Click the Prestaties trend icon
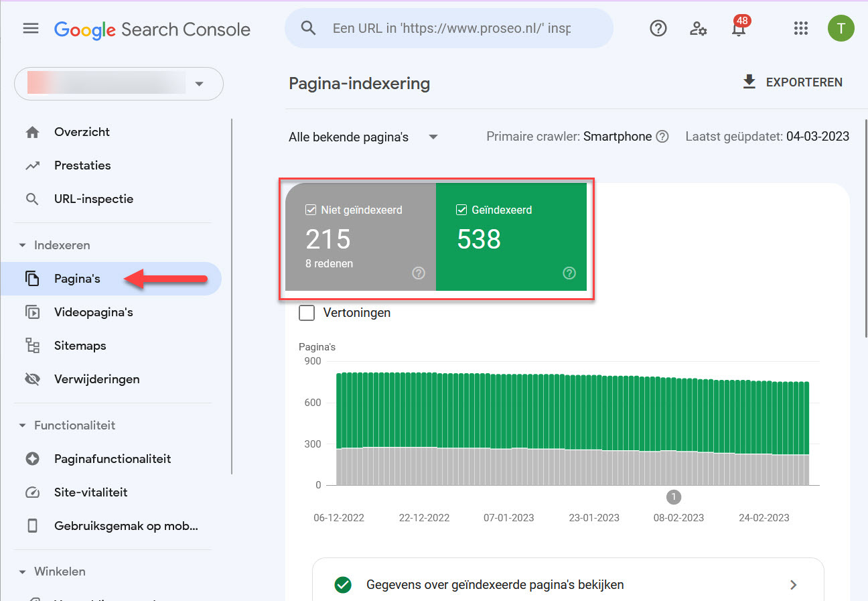The width and height of the screenshot is (868, 601). click(32, 165)
